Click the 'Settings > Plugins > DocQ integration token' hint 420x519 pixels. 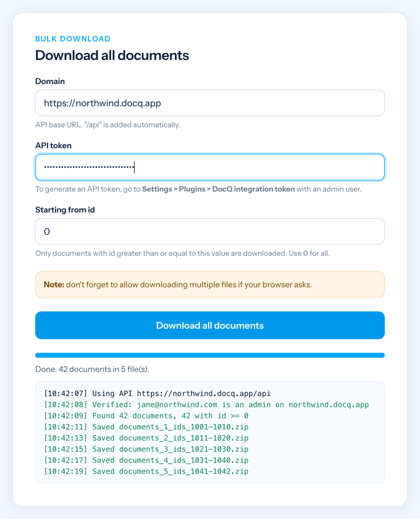point(218,189)
